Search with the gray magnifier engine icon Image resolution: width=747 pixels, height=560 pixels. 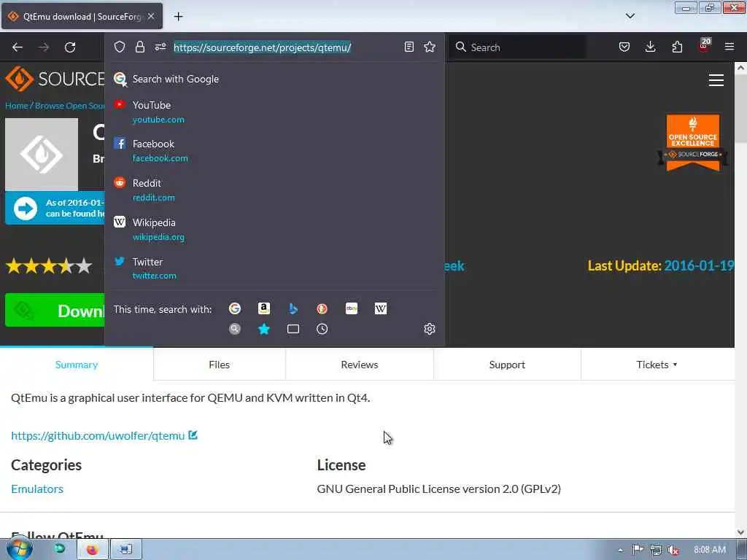[235, 329]
